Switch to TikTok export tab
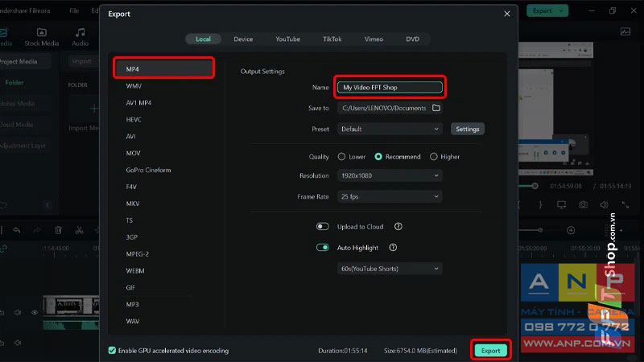The height and width of the screenshot is (362, 644). [x=332, y=39]
